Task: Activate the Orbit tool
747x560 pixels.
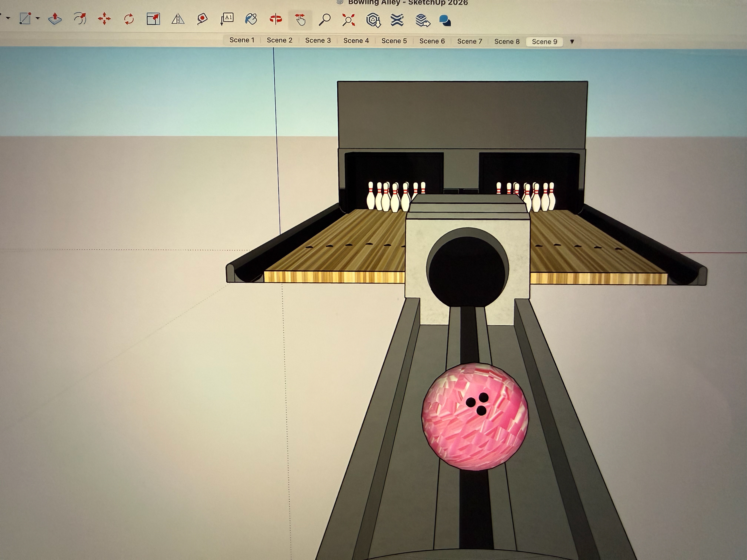Action: [276, 19]
